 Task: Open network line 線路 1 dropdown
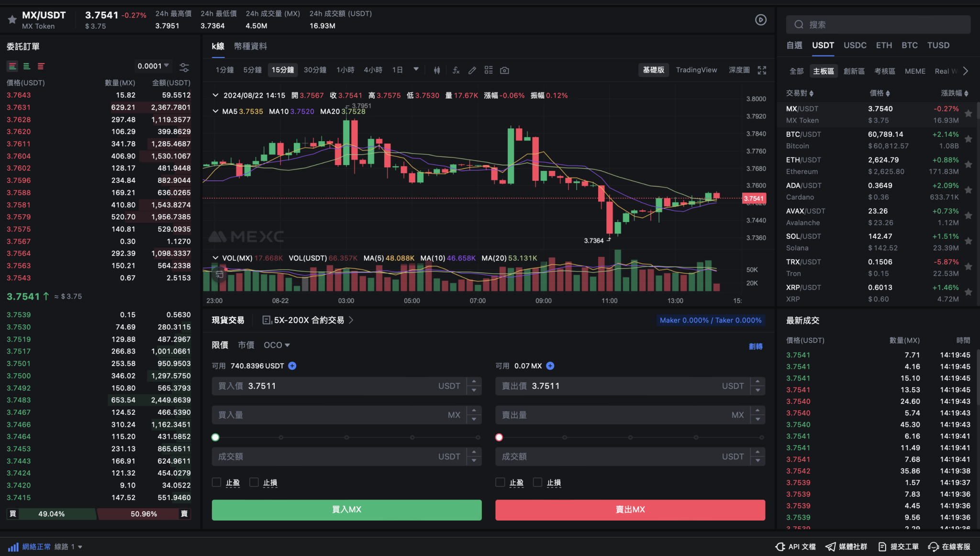pyautogui.click(x=68, y=547)
